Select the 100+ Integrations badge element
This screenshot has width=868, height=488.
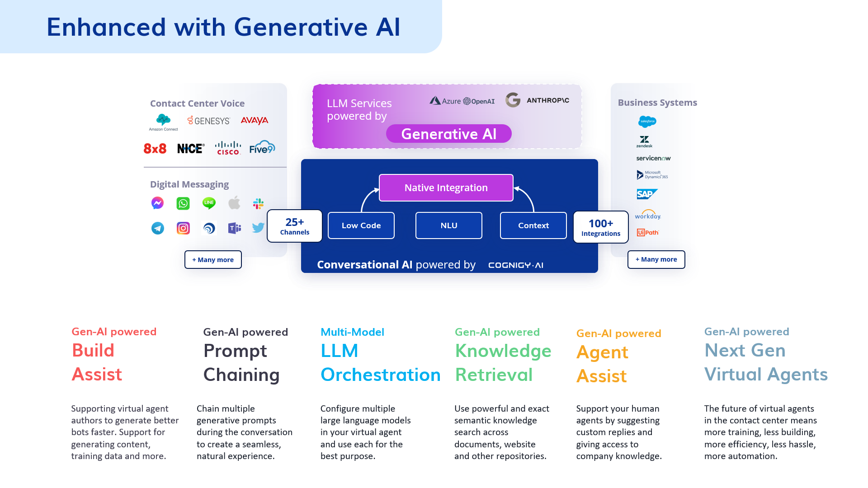pyautogui.click(x=599, y=226)
